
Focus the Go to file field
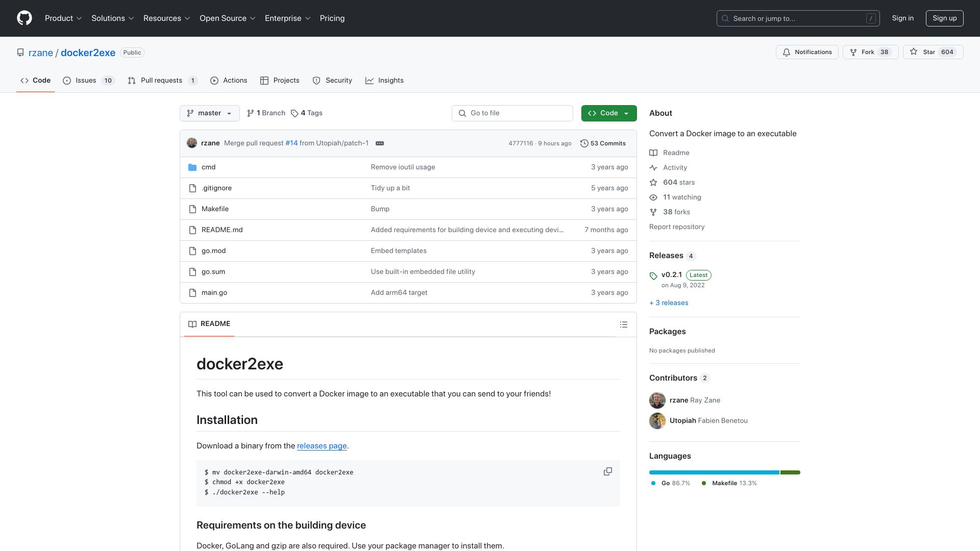tap(512, 113)
